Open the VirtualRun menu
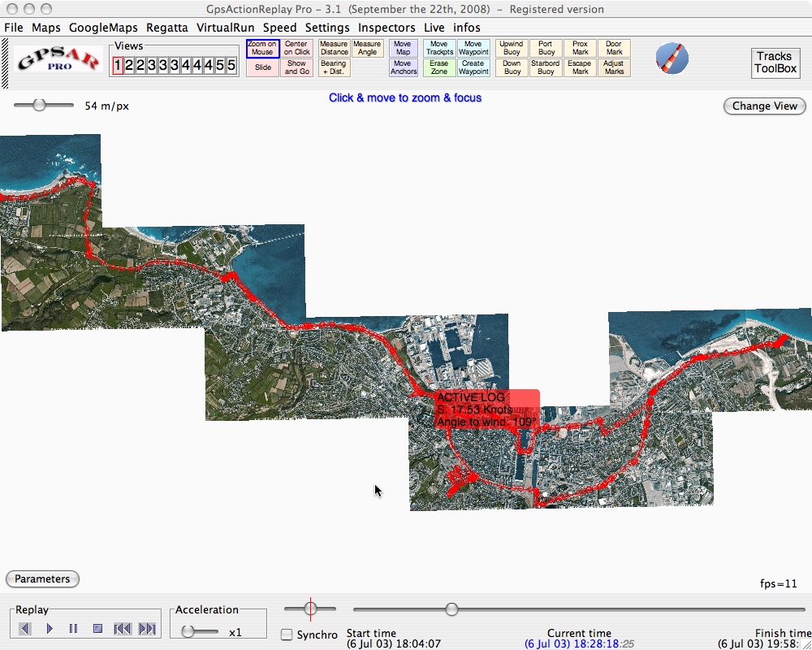 pyautogui.click(x=225, y=28)
